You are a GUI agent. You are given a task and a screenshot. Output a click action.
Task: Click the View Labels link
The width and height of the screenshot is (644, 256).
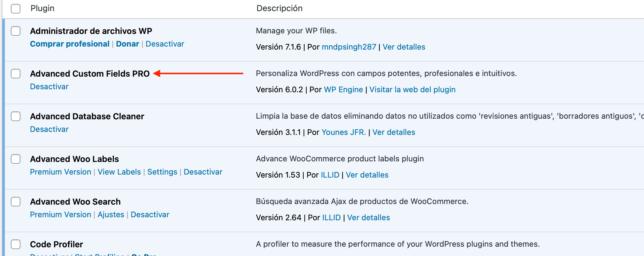tap(119, 172)
